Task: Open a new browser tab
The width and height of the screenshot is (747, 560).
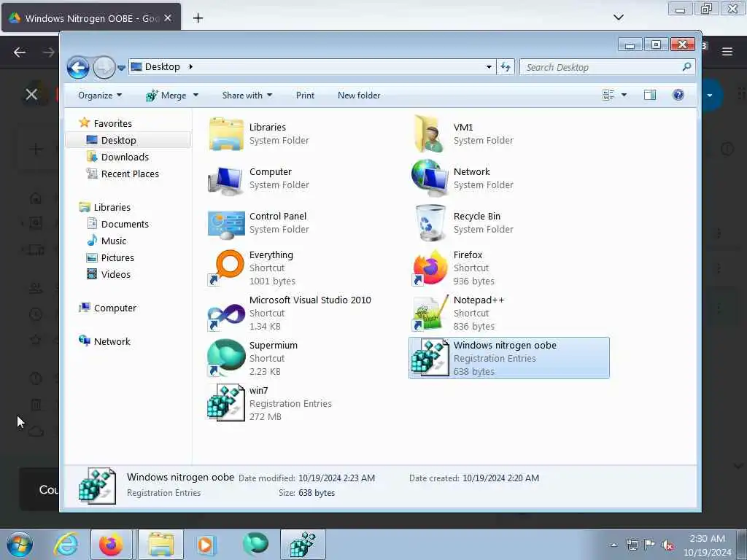Action: [198, 18]
